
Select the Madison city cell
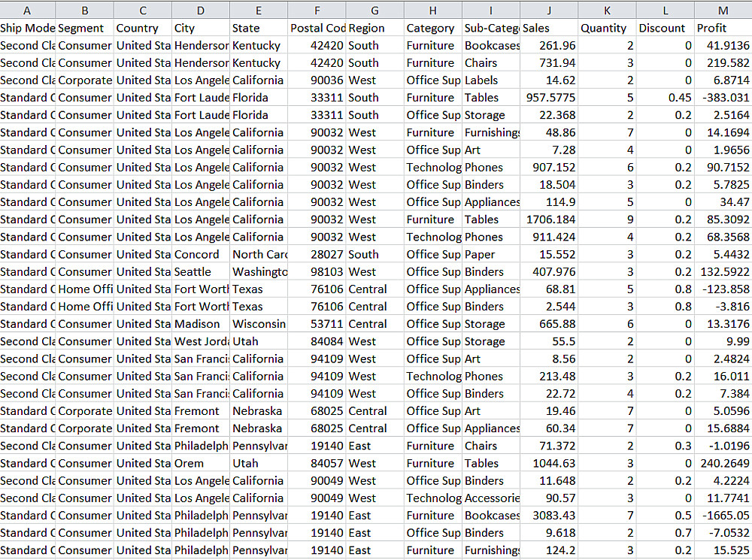[x=201, y=324]
